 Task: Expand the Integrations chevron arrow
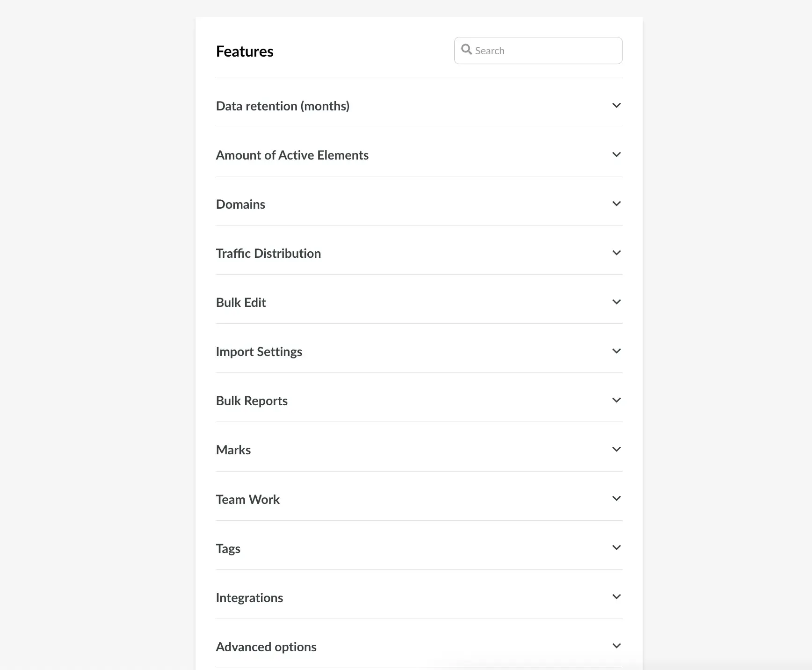click(616, 597)
